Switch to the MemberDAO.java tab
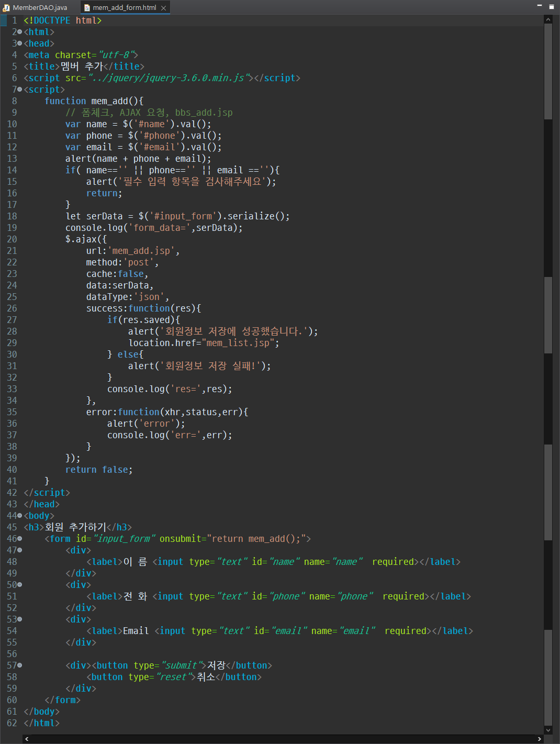Image resolution: width=560 pixels, height=744 pixels. [x=35, y=7]
